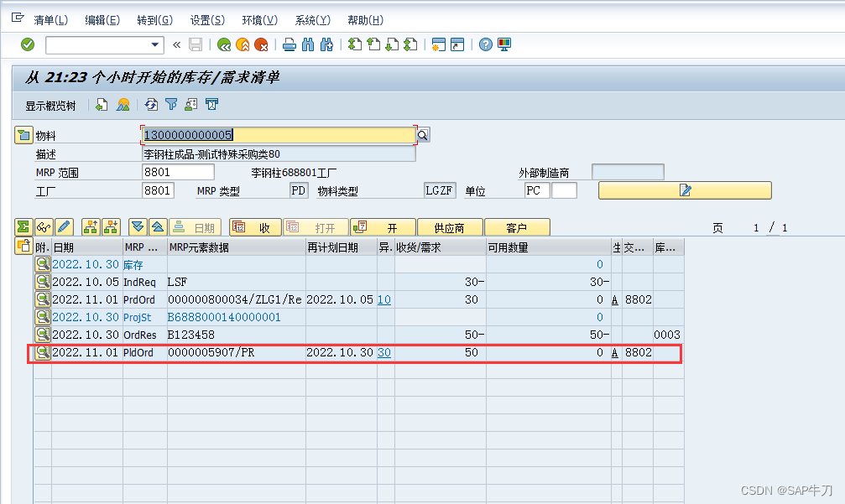Open the search help for material field

tap(423, 135)
